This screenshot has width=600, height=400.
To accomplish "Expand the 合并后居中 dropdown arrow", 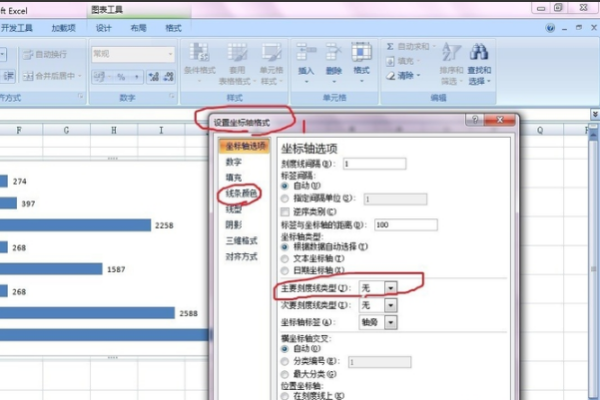I will (80, 76).
